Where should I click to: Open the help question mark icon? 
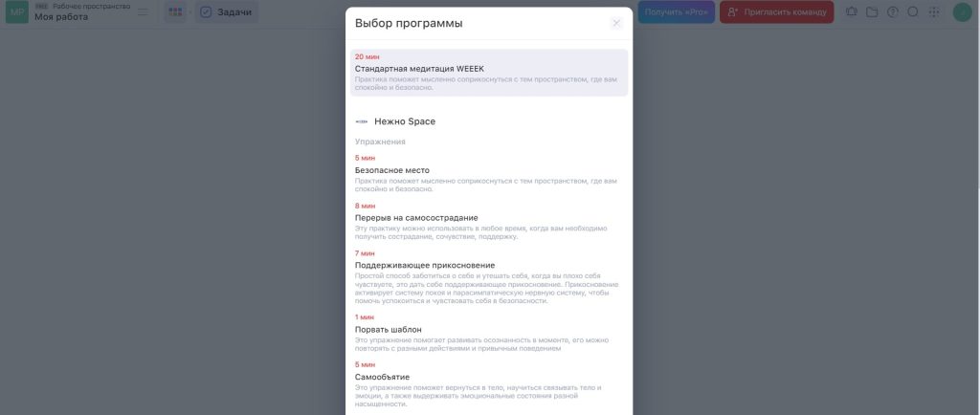point(893,12)
